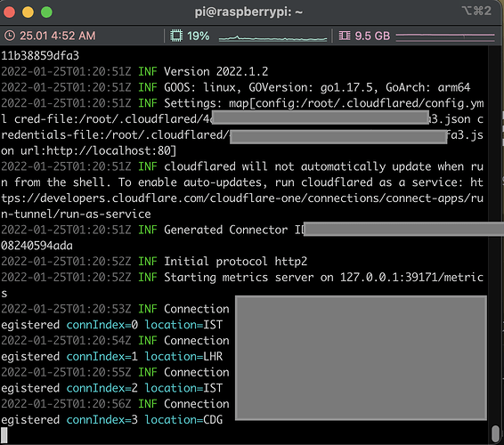Click the memory RAM icon
This screenshot has height=445, width=504.
coord(345,36)
